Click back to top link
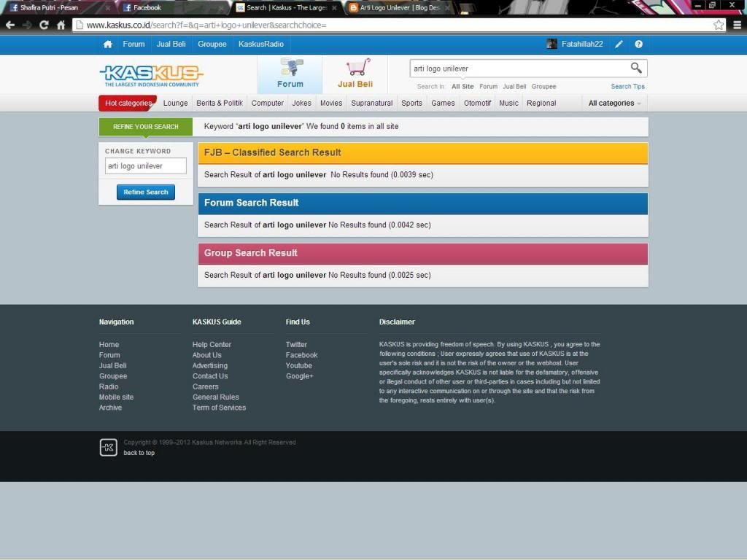 (x=139, y=453)
